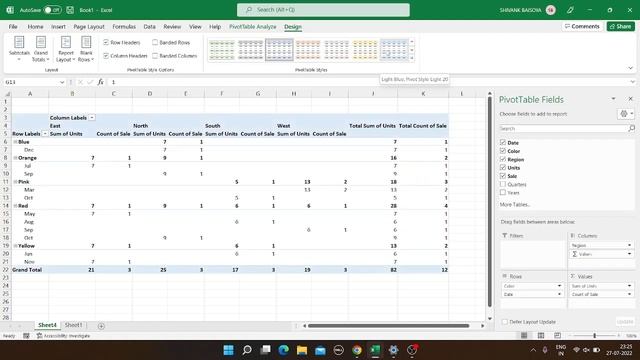Open Windows Start menu

[x=229, y=350]
